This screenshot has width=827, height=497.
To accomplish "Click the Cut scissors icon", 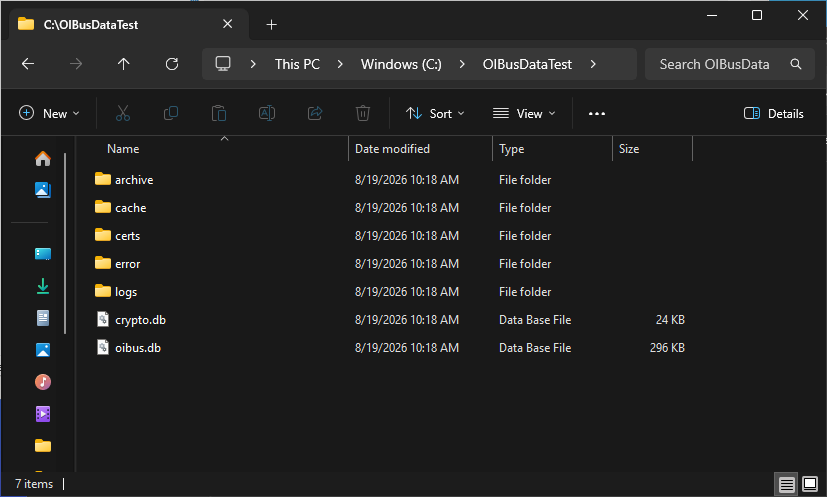I will [x=123, y=113].
